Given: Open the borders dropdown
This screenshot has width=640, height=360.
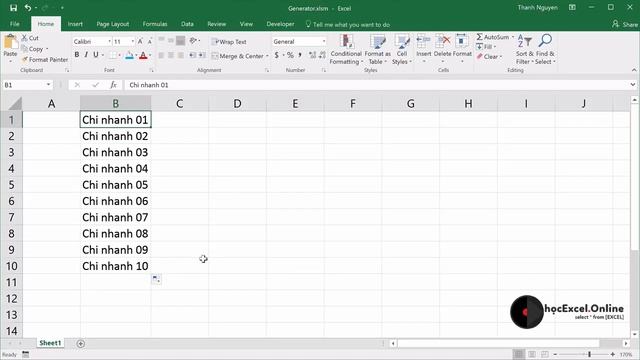Looking at the screenshot, I should tap(119, 55).
